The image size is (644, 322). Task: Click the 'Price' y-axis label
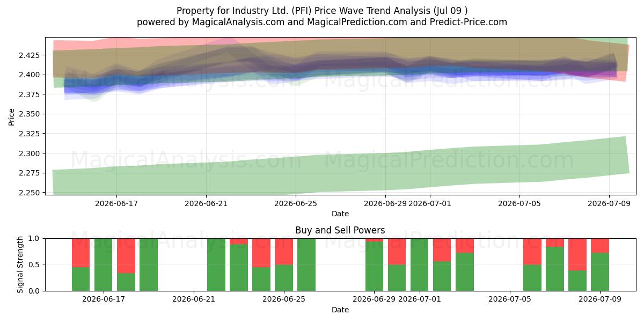pos(12,116)
